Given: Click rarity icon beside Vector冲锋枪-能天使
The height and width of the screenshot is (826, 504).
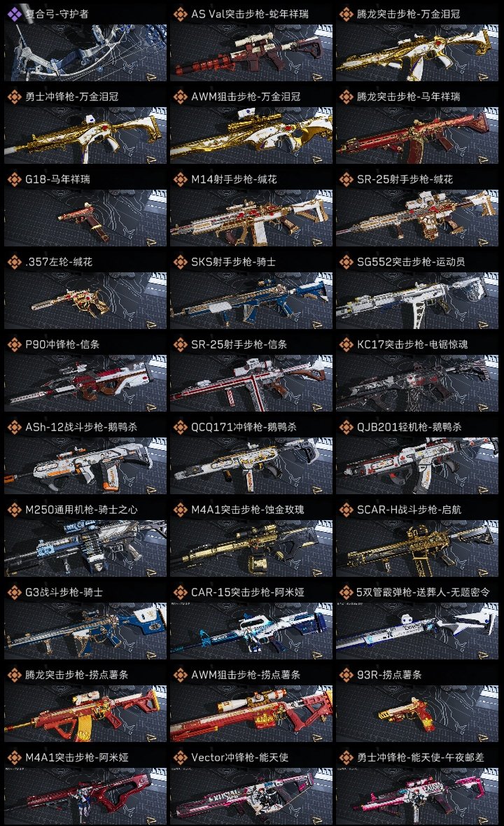Looking at the screenshot, I should tap(180, 757).
